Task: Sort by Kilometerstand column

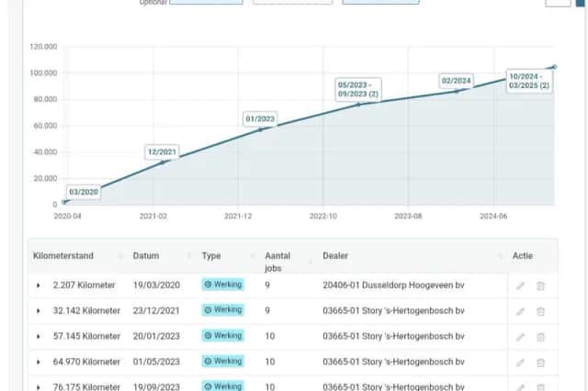Action: point(120,256)
